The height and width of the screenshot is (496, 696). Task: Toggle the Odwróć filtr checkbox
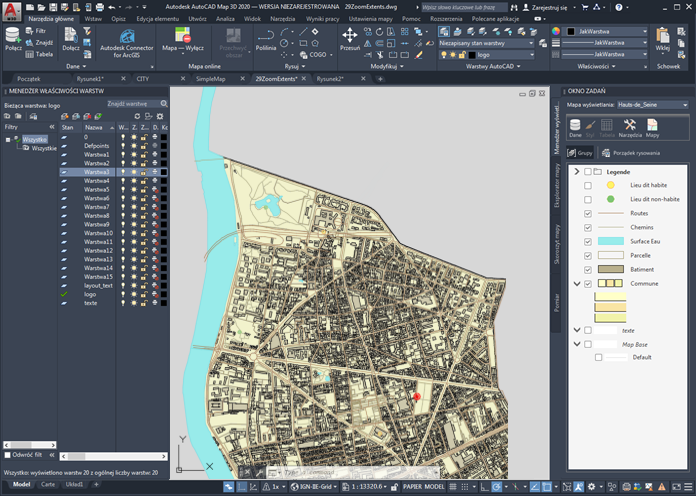pyautogui.click(x=8, y=455)
